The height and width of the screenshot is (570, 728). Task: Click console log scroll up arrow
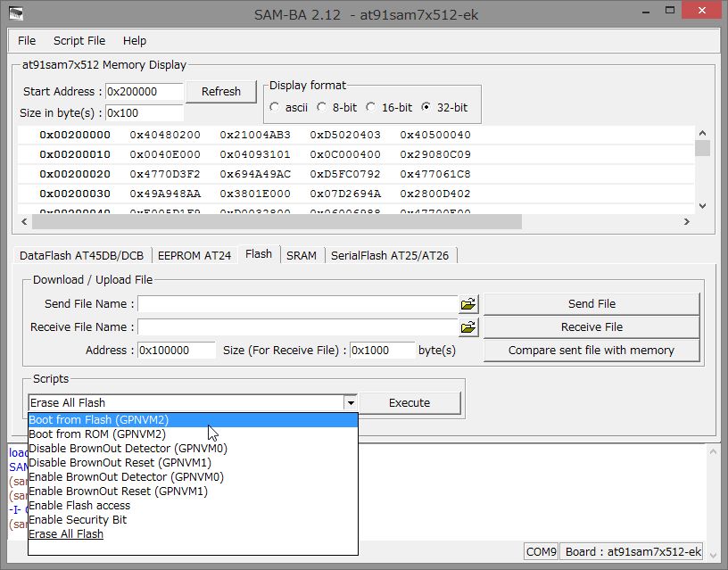pyautogui.click(x=713, y=451)
